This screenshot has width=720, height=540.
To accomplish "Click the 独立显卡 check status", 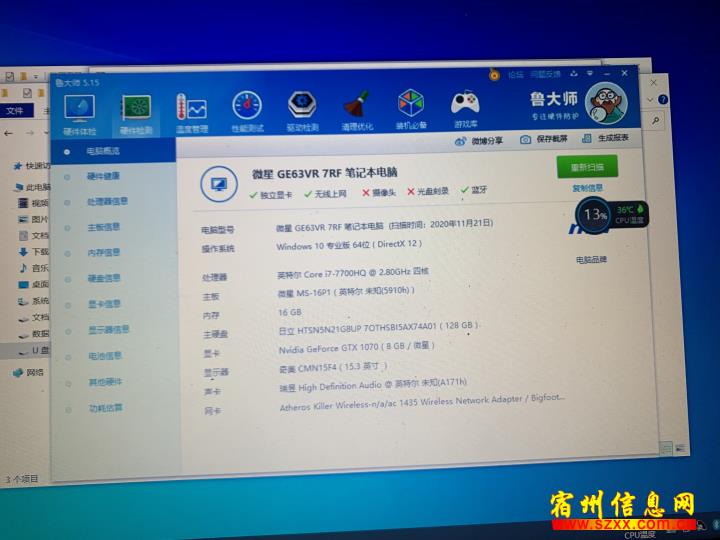I will (x=271, y=195).
